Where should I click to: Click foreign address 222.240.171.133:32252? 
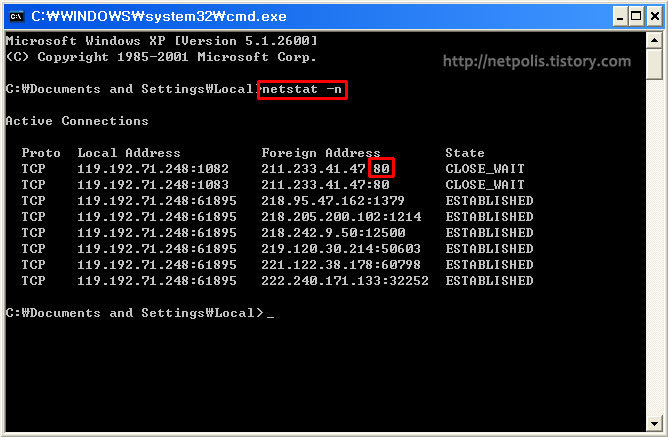click(345, 281)
